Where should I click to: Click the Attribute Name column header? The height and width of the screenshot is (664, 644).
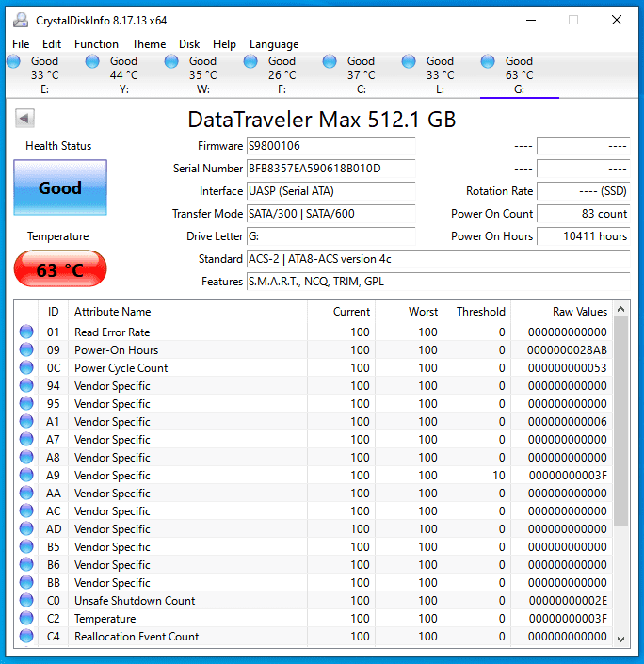pos(187,312)
